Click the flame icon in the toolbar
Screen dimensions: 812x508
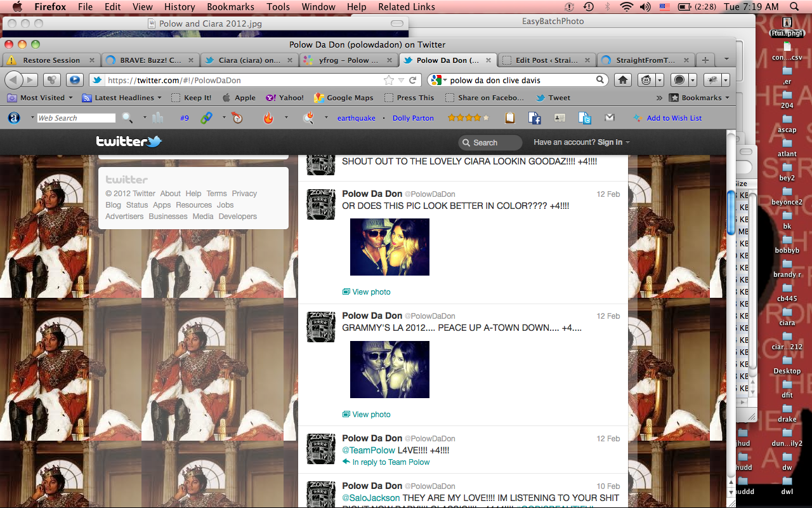pos(268,118)
